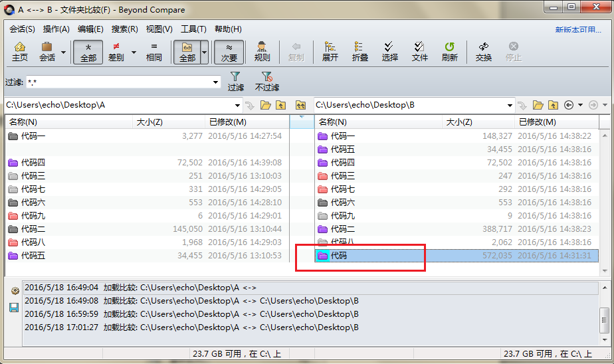Image resolution: width=614 pixels, height=364 pixels.
Task: Toggle the 全部 folder structure button
Action: click(187, 52)
